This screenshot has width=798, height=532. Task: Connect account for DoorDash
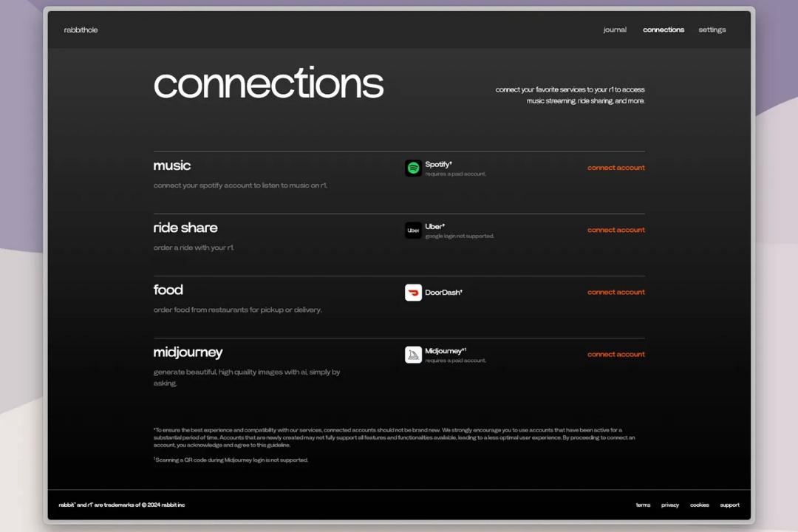click(x=615, y=292)
